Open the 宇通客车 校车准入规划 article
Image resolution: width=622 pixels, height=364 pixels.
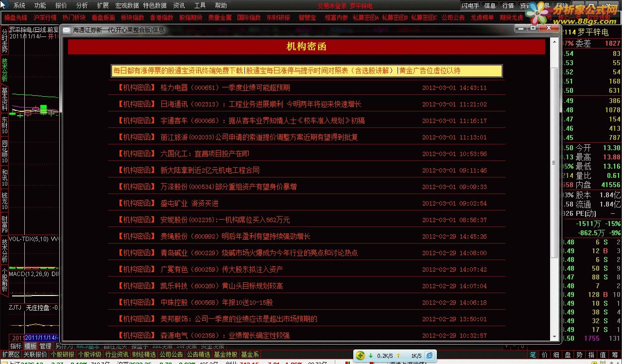tap(262, 121)
